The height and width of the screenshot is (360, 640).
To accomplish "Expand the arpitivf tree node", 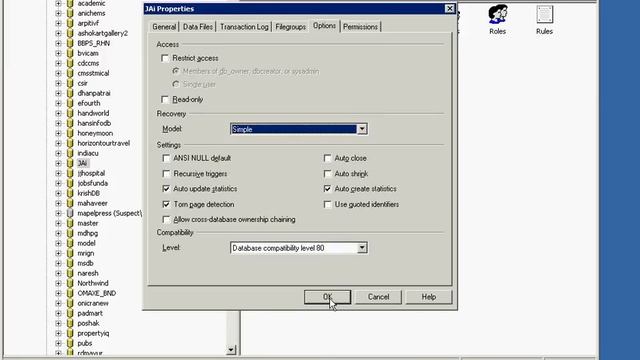I will tap(58, 23).
